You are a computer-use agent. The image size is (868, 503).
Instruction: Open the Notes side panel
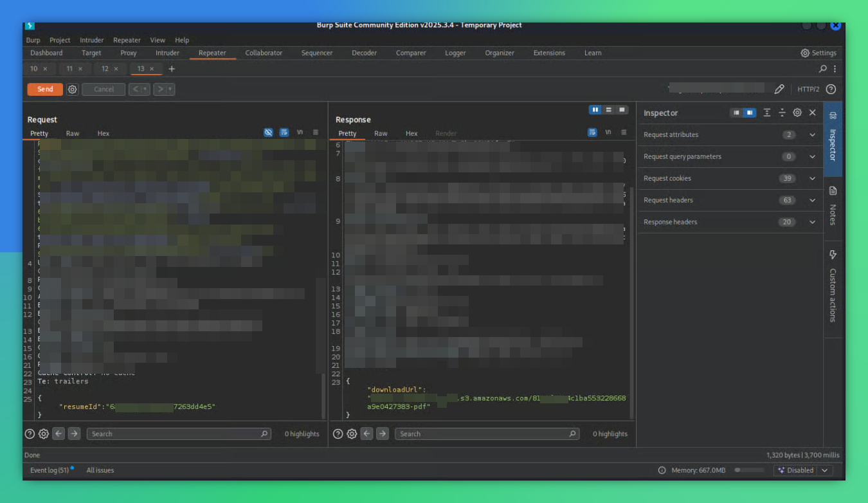coord(833,206)
